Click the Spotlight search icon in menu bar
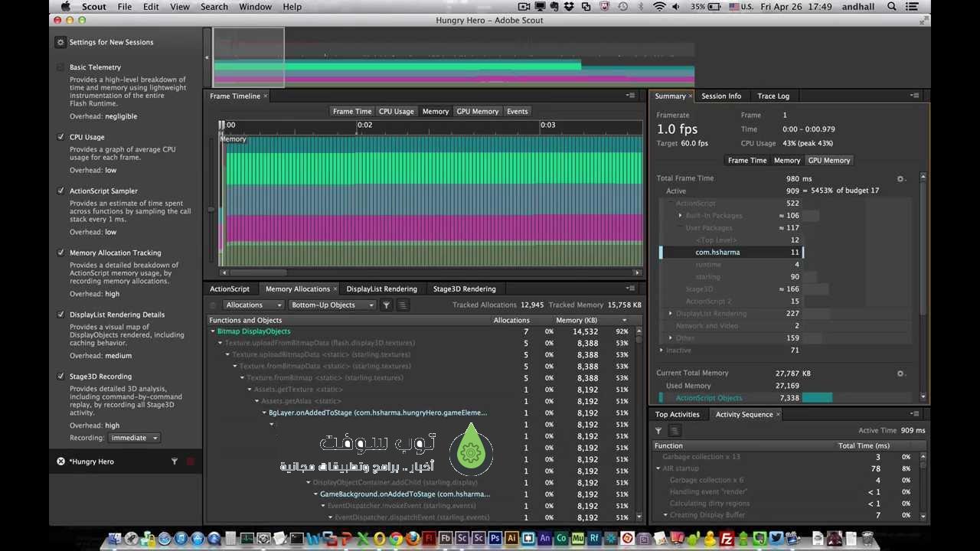This screenshot has height=551, width=980. click(x=892, y=7)
